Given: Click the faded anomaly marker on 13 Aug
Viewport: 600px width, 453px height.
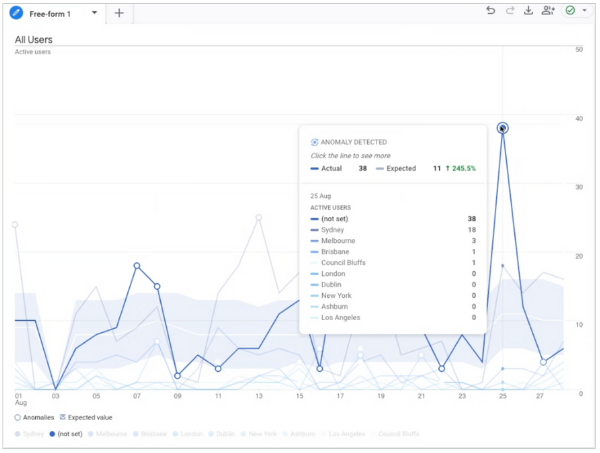Looking at the screenshot, I should click(259, 217).
